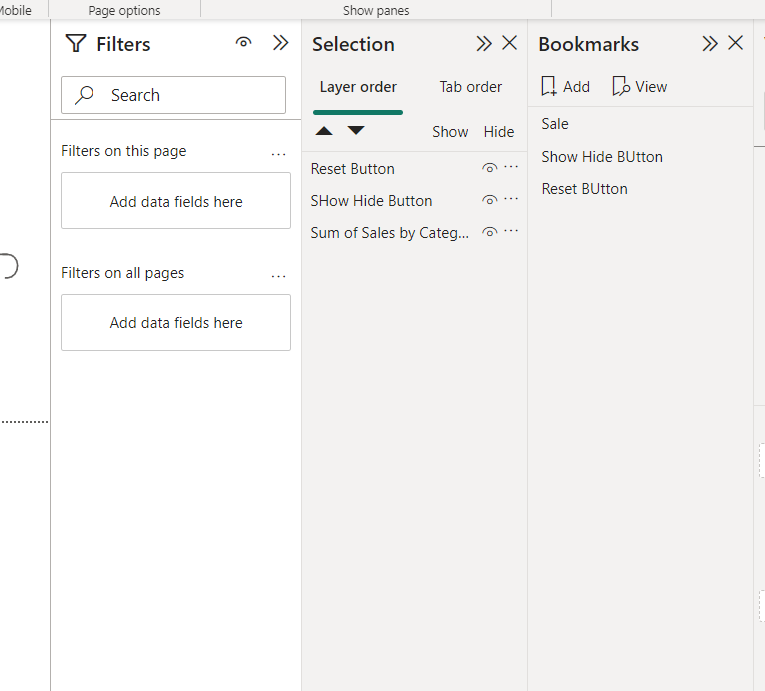Toggle visibility of Reset Button layer
Viewport: 765px width, 691px height.
[x=489, y=168]
